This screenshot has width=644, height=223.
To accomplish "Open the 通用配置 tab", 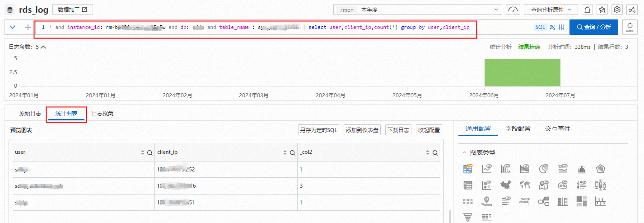I will [478, 128].
